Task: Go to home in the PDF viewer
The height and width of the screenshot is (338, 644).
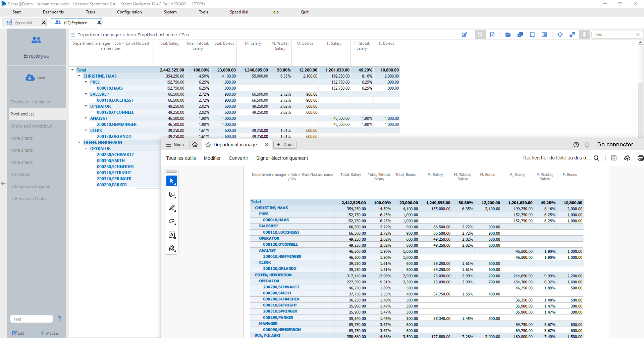Action: click(195, 145)
